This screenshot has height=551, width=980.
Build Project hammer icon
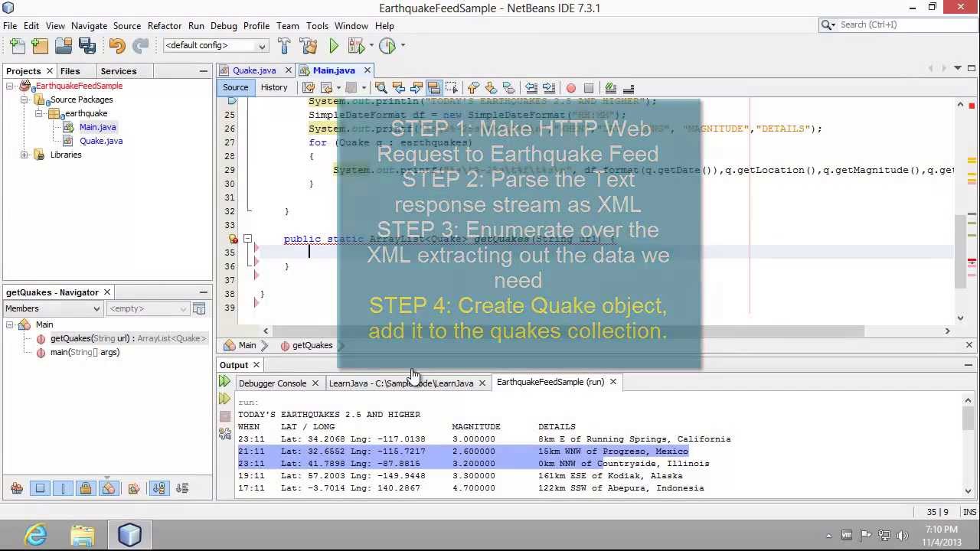point(284,46)
